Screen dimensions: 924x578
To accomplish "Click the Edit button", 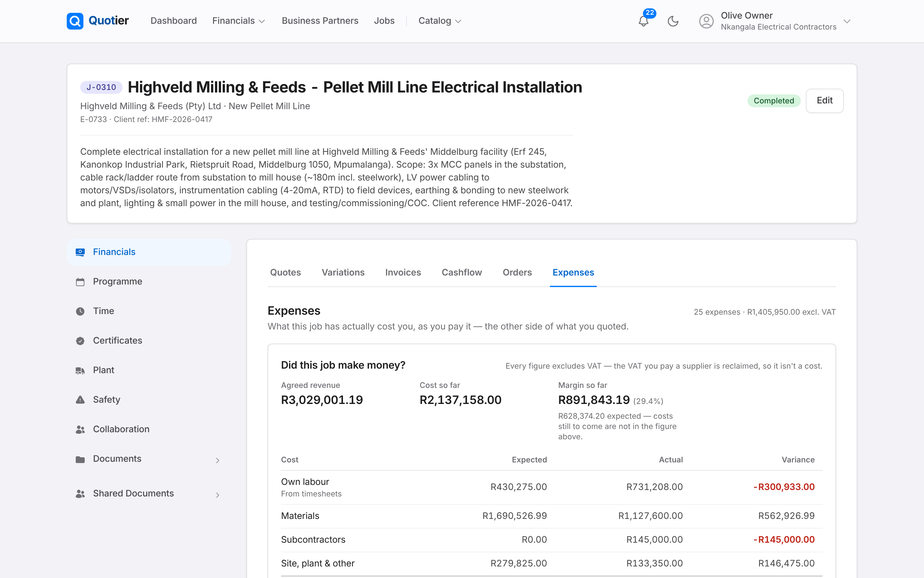I will click(x=824, y=101).
